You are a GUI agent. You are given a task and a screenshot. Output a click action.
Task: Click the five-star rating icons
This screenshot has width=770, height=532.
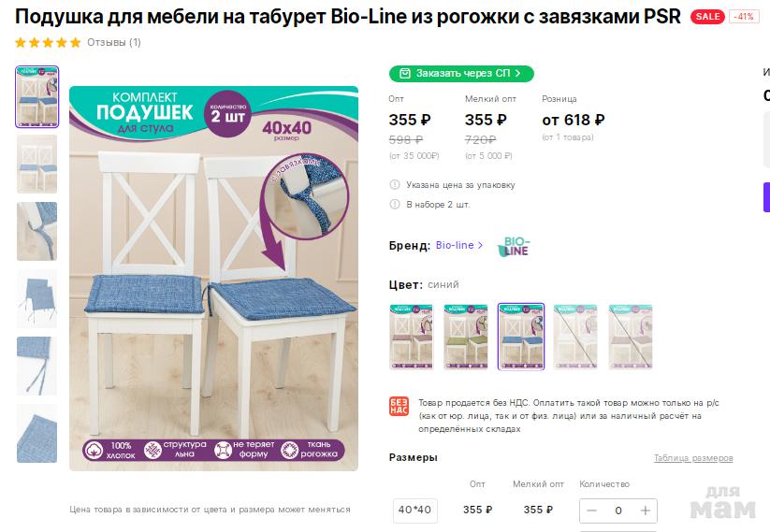click(48, 43)
